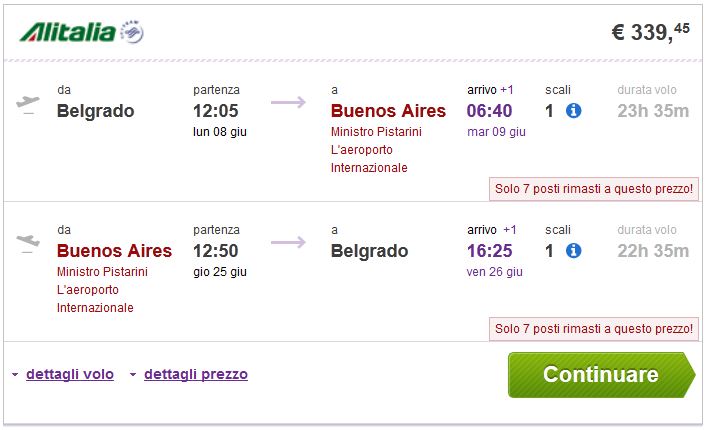Click the SkyTeam alliance emblem icon
Image resolution: width=705 pixels, height=430 pixels.
[132, 34]
